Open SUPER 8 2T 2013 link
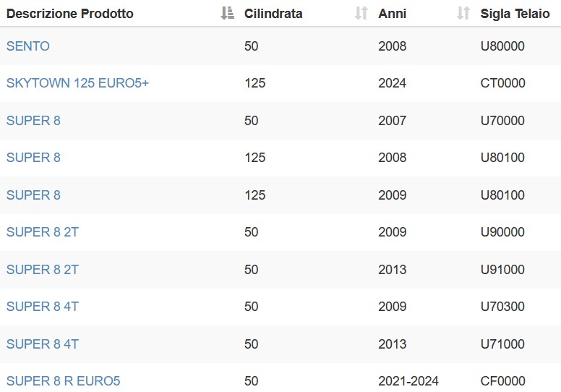The height and width of the screenshot is (392, 561). click(x=42, y=270)
